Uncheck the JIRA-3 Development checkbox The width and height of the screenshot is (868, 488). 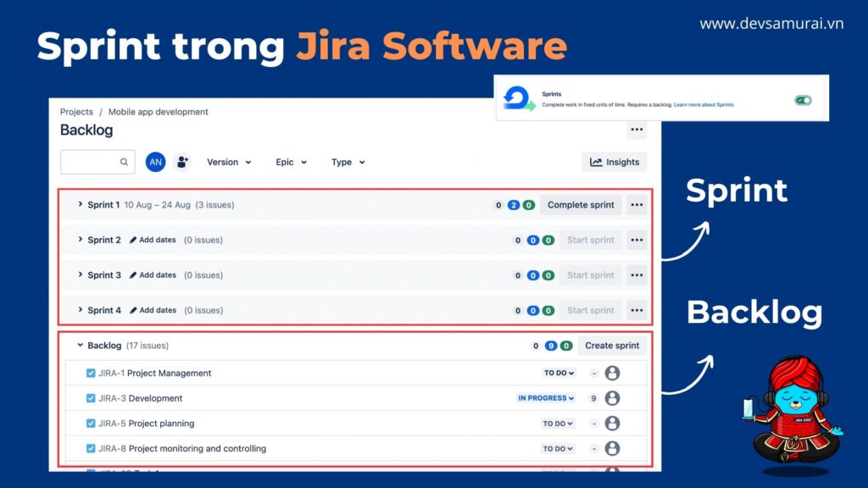[x=89, y=398]
